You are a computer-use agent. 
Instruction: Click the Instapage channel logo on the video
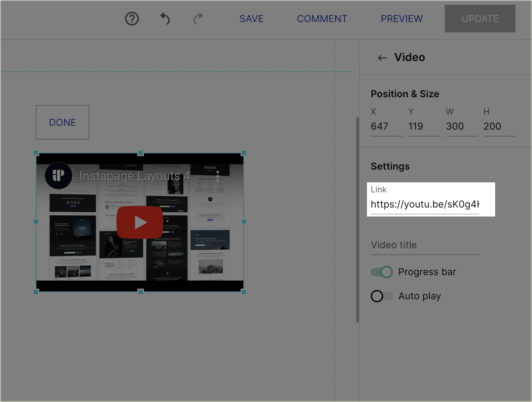click(x=59, y=175)
